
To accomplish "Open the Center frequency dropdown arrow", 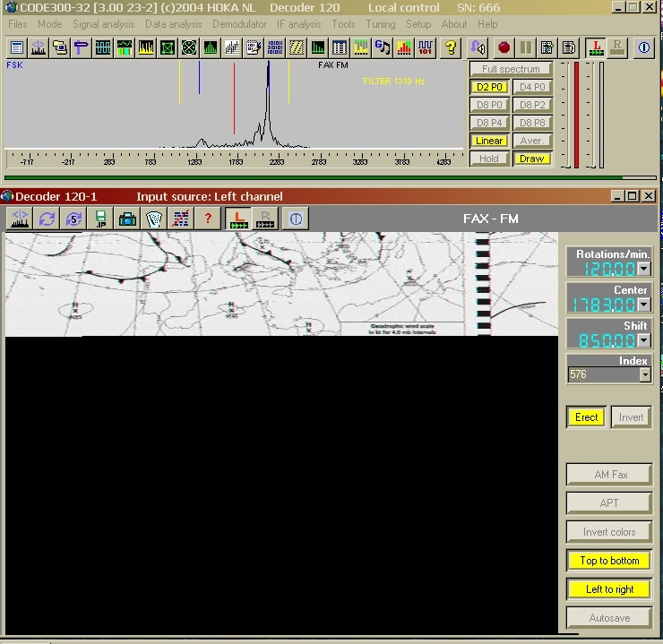I will click(x=643, y=305).
